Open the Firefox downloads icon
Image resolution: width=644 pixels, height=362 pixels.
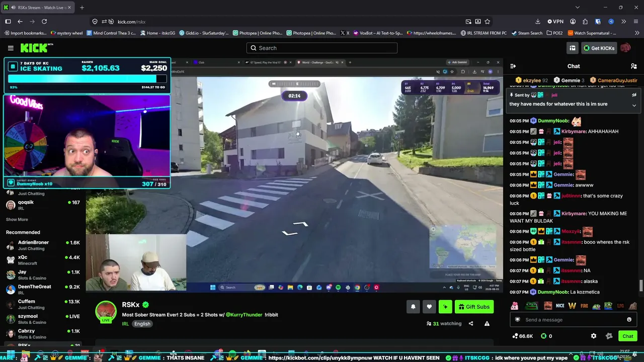(538, 22)
